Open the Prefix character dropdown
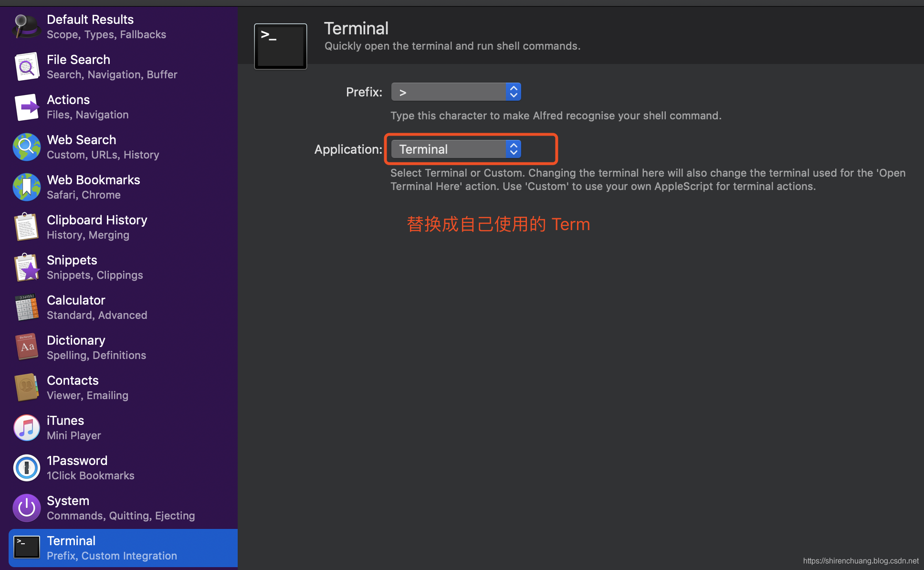 pos(456,92)
